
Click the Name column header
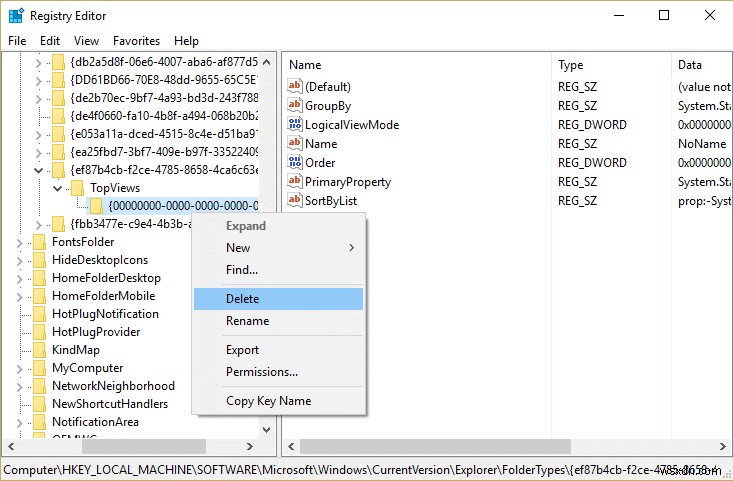[417, 65]
